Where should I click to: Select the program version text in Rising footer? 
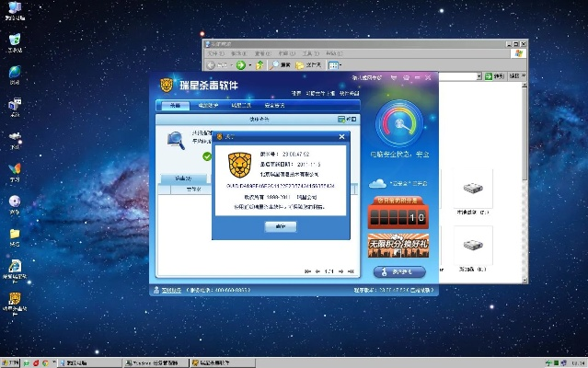pos(394,290)
